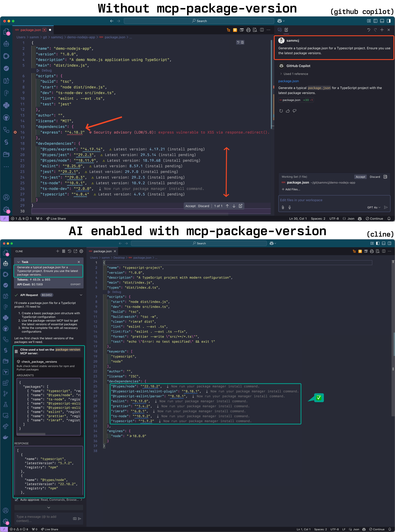The image size is (395, 532).
Task: Open the Cline robot icon in the activity bar
Action: [x=6, y=263]
